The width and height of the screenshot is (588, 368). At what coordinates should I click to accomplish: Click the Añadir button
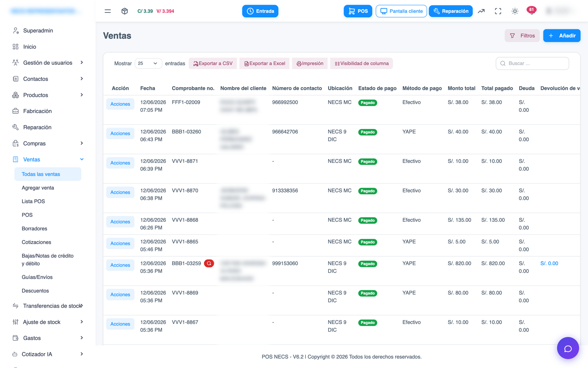(x=562, y=36)
